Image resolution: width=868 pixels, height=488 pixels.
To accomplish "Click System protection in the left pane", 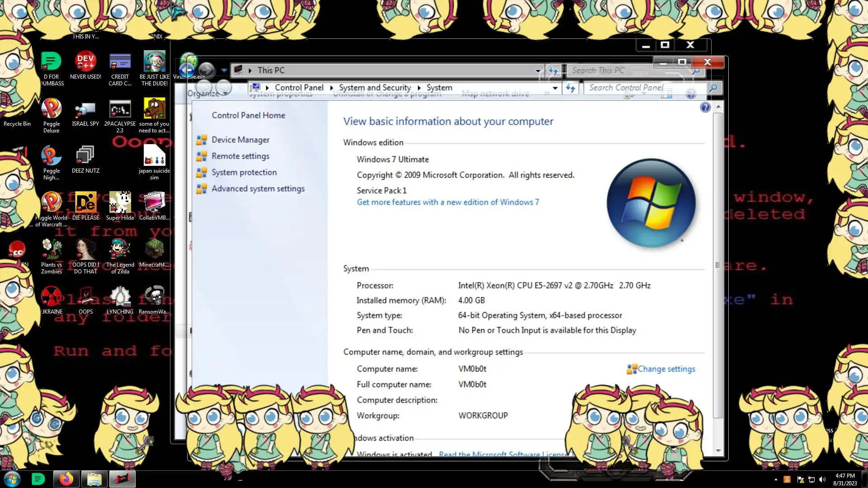I will point(244,173).
